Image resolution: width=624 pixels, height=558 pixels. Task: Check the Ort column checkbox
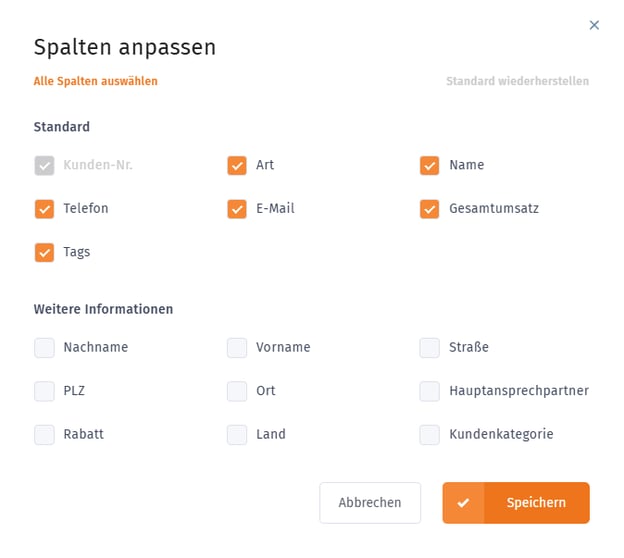pyautogui.click(x=237, y=391)
